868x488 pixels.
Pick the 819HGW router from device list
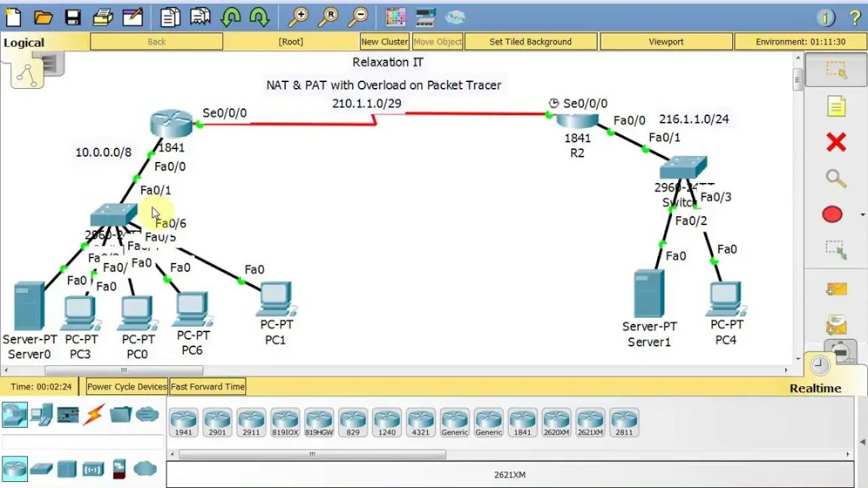[319, 422]
